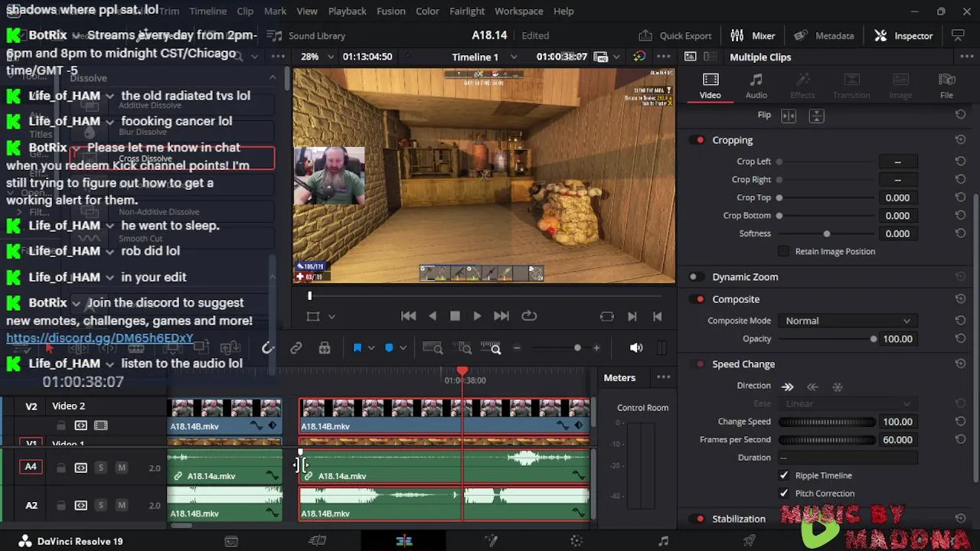The height and width of the screenshot is (551, 980).
Task: Open the Playback menu
Action: click(x=347, y=11)
